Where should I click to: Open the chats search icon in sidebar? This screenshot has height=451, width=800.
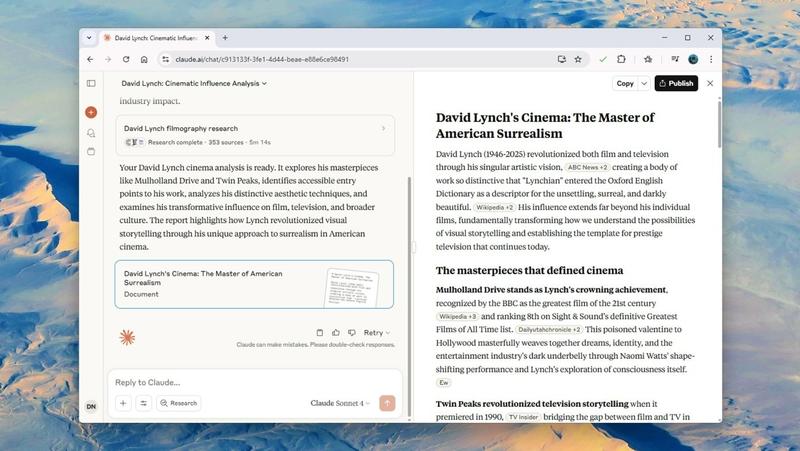click(91, 133)
